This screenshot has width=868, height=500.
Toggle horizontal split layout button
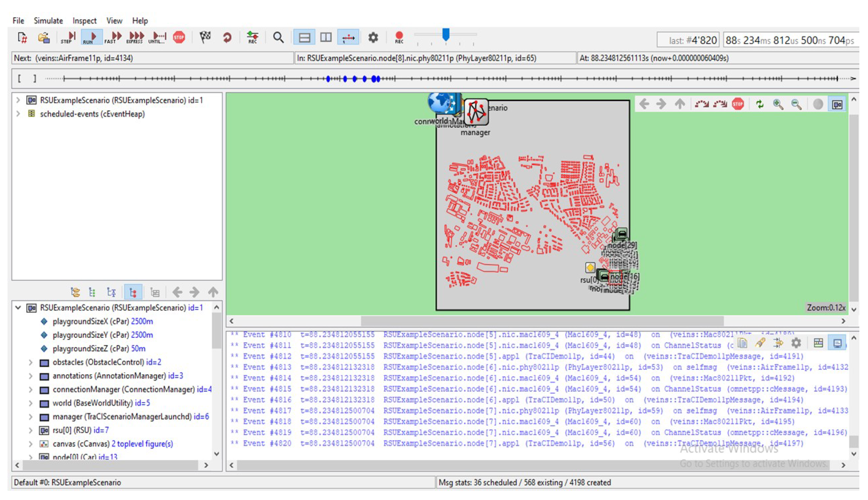(304, 37)
